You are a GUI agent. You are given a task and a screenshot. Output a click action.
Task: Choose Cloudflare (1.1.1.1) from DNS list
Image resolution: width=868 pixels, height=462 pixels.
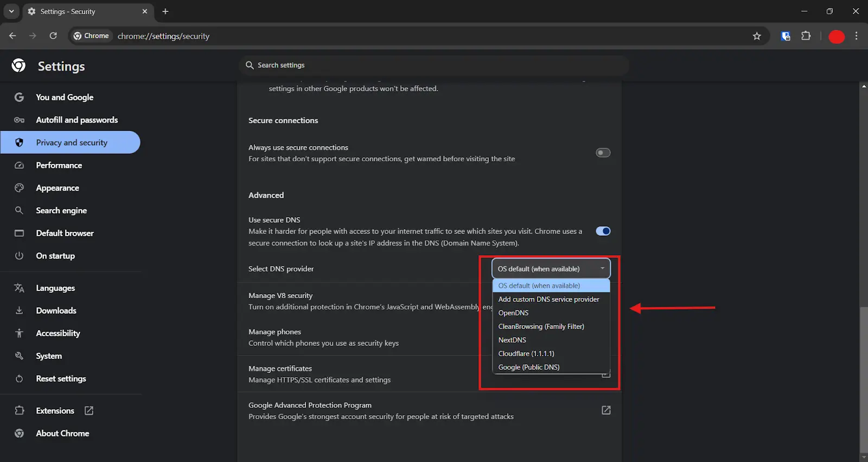click(x=526, y=353)
